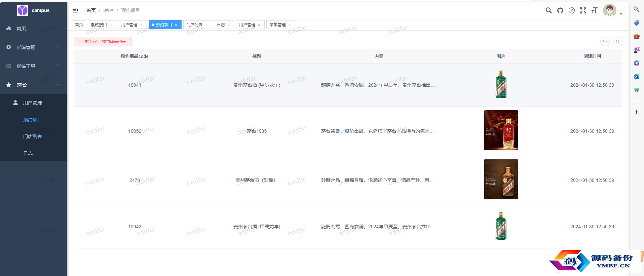Open the 珍品 product image for 2478
The image size is (644, 276).
501,179
